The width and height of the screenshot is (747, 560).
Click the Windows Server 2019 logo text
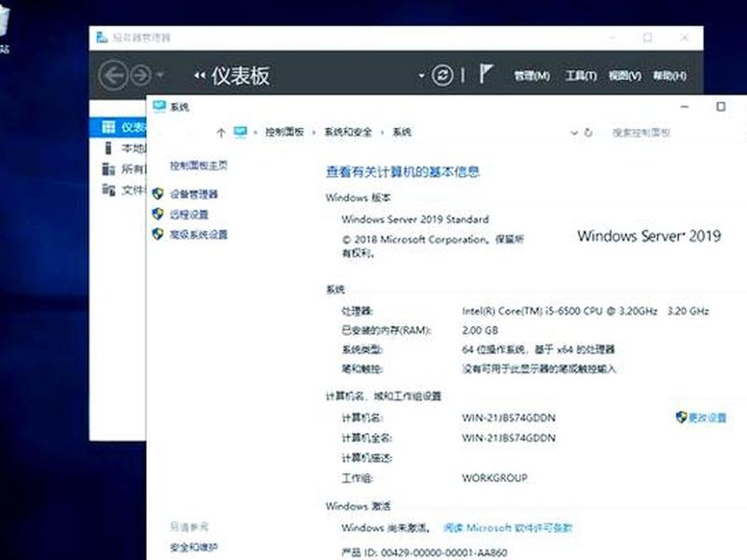649,236
